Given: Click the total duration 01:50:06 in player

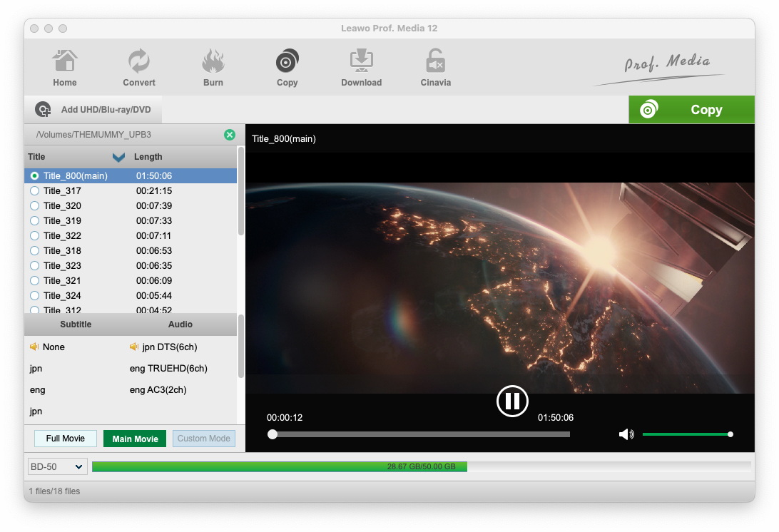Looking at the screenshot, I should [x=556, y=418].
